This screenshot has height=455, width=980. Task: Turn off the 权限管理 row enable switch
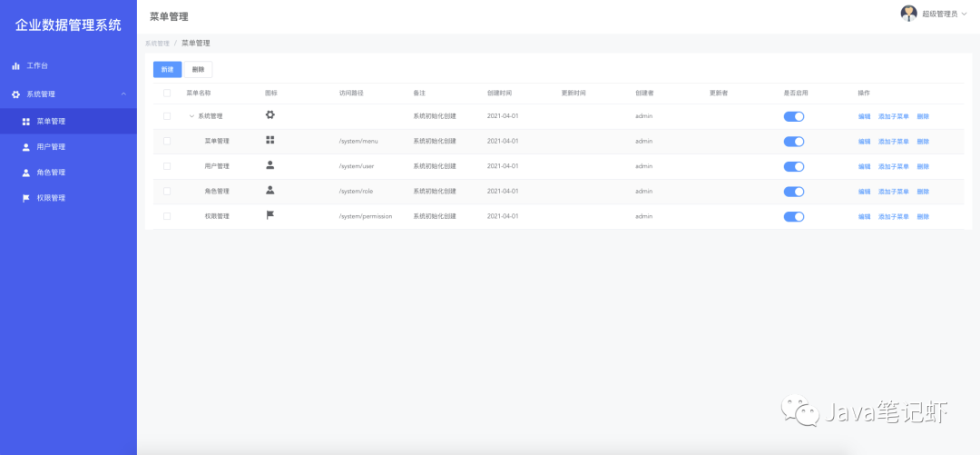(x=794, y=216)
